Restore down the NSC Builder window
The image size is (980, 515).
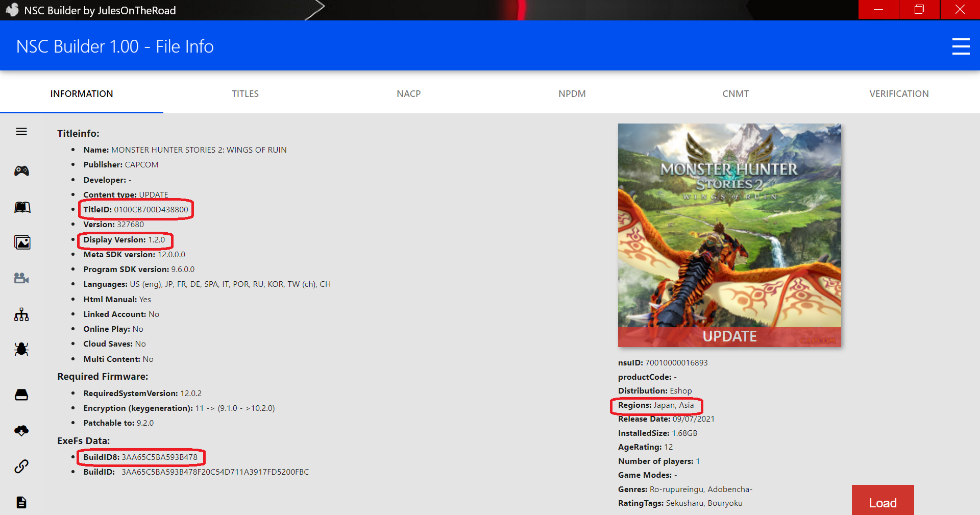tap(919, 10)
